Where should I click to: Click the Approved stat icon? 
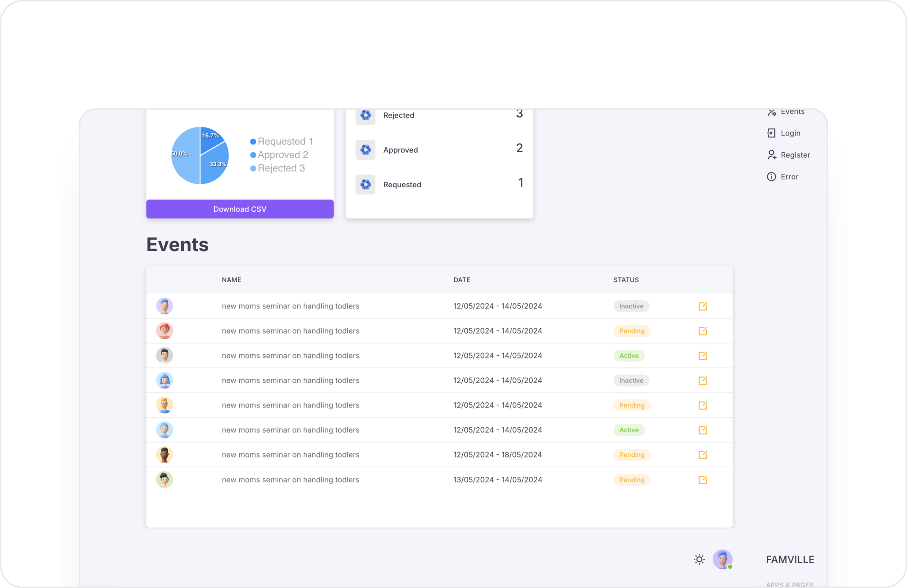(365, 150)
